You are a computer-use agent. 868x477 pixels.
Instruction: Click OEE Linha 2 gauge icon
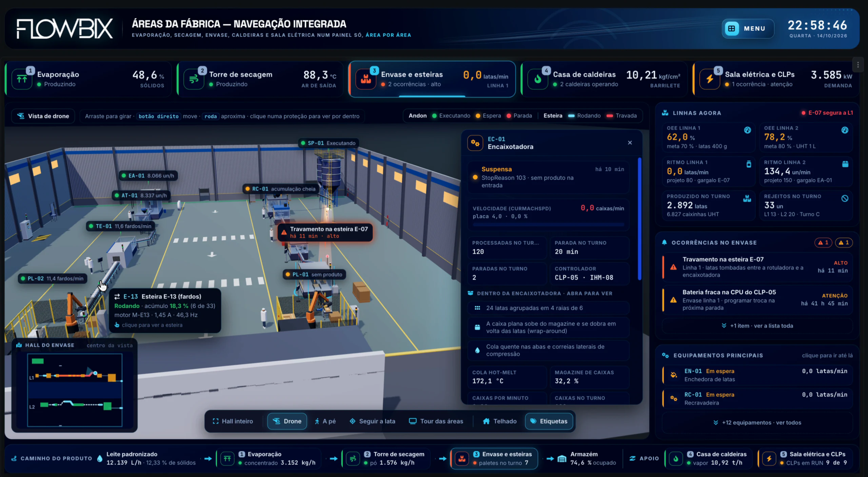coord(845,130)
